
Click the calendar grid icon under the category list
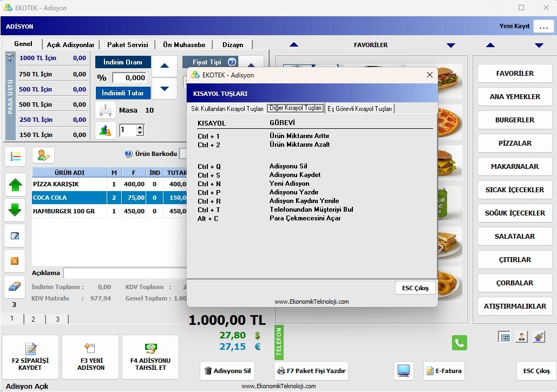tap(505, 337)
